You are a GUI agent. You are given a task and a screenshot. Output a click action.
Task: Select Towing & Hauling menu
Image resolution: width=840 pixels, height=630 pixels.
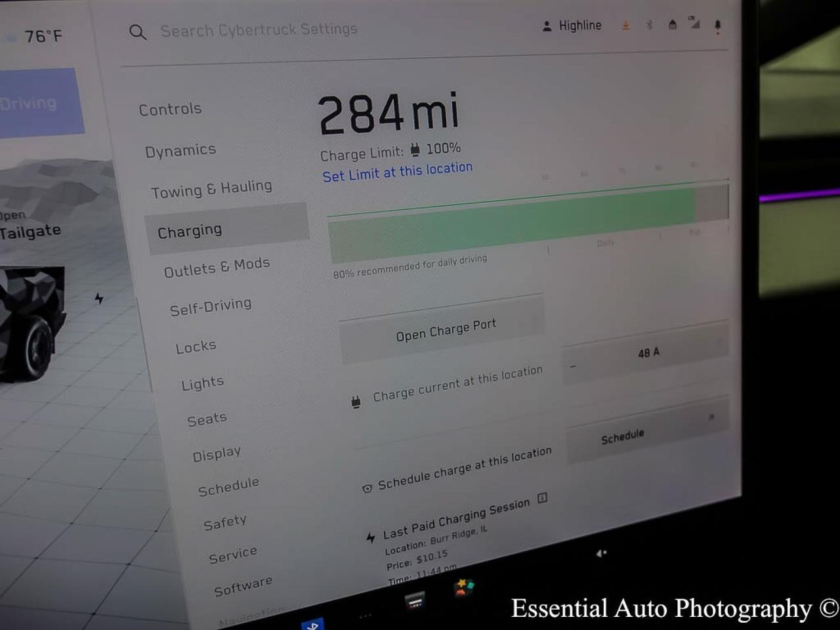pos(211,189)
